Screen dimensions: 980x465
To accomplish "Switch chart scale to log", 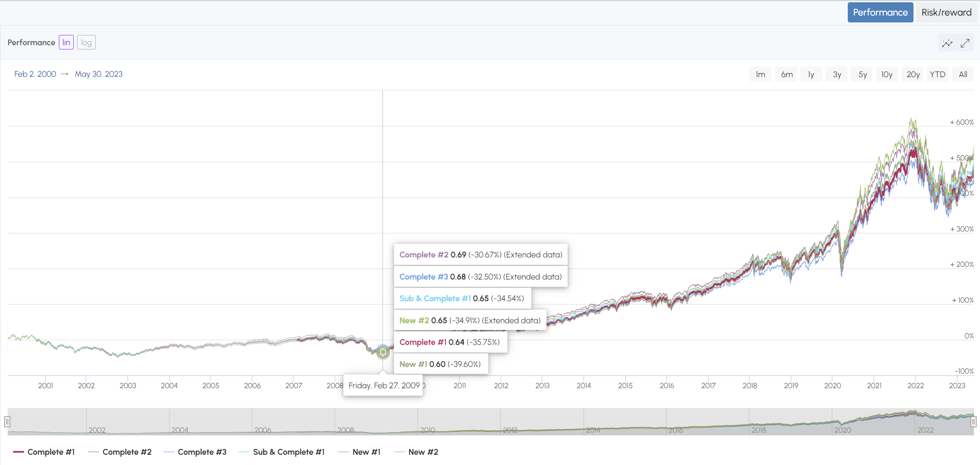I will click(x=86, y=42).
